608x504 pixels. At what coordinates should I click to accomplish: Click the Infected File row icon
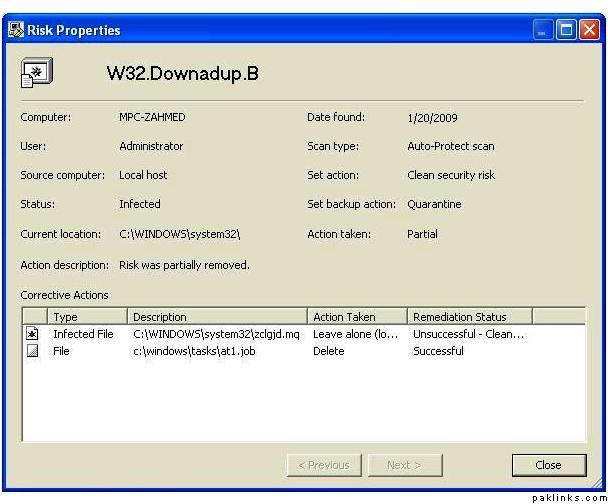pos(33,334)
